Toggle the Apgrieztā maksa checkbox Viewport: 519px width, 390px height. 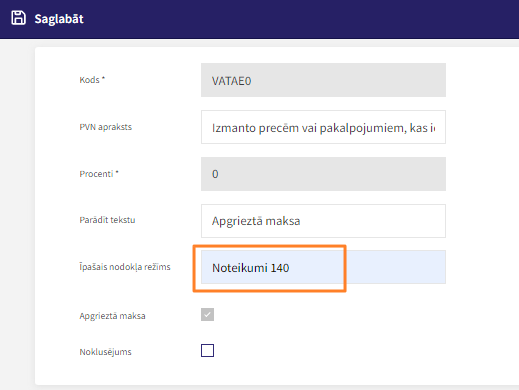(207, 315)
